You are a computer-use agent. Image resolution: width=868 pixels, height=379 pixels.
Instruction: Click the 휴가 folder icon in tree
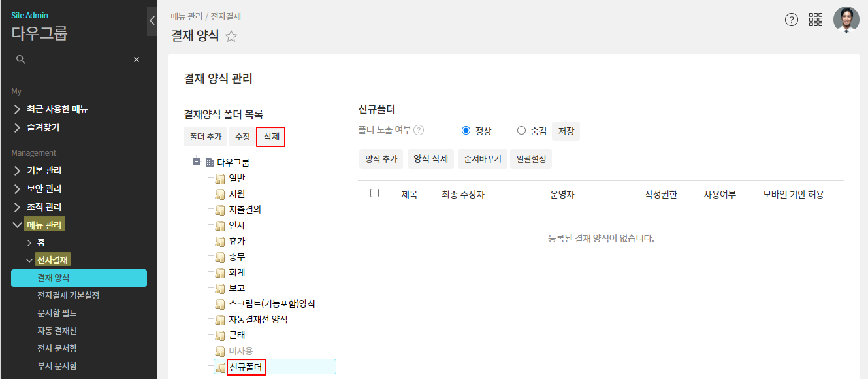[220, 241]
